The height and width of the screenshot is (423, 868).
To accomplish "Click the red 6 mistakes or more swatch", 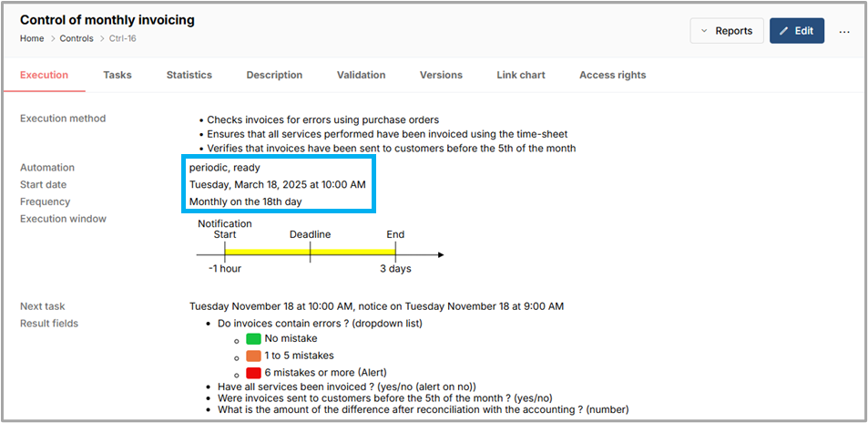I will [253, 372].
